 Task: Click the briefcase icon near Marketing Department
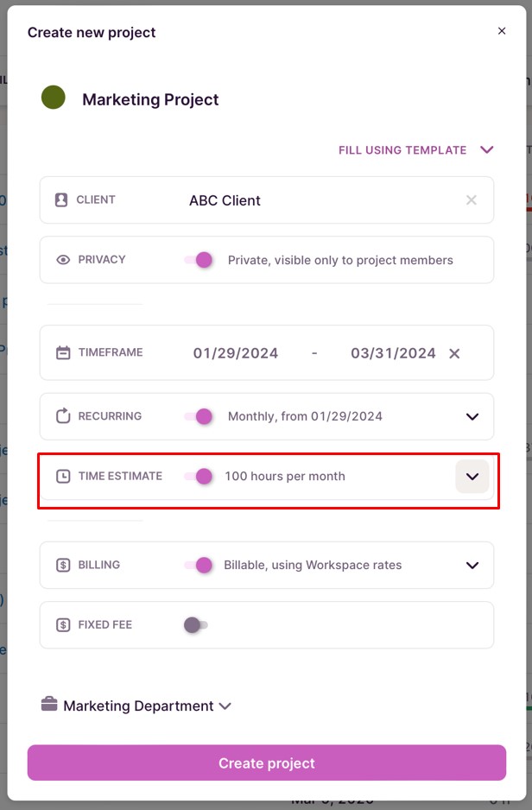(x=50, y=706)
